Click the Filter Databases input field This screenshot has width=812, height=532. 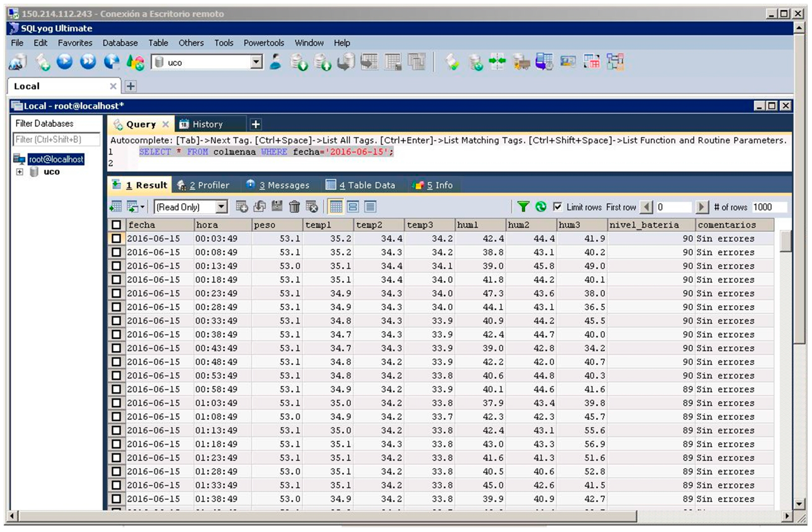click(56, 140)
